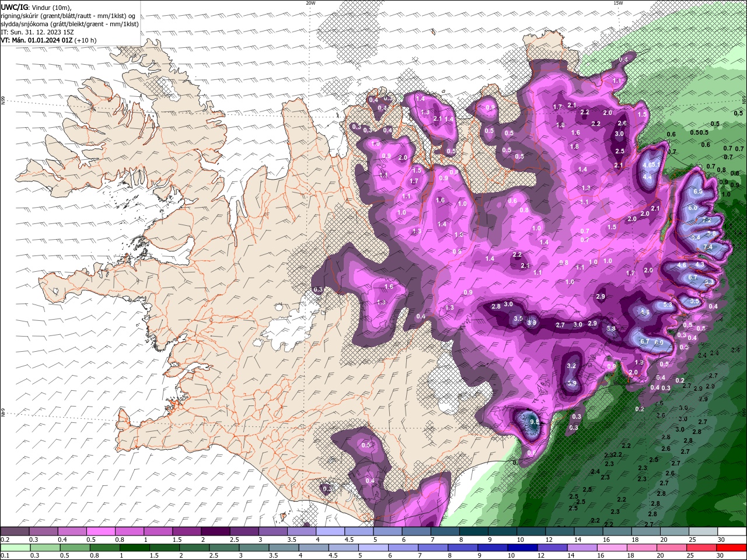The height and width of the screenshot is (560, 747).
Task: Select the '3.2' value on the map
Action: point(571,366)
